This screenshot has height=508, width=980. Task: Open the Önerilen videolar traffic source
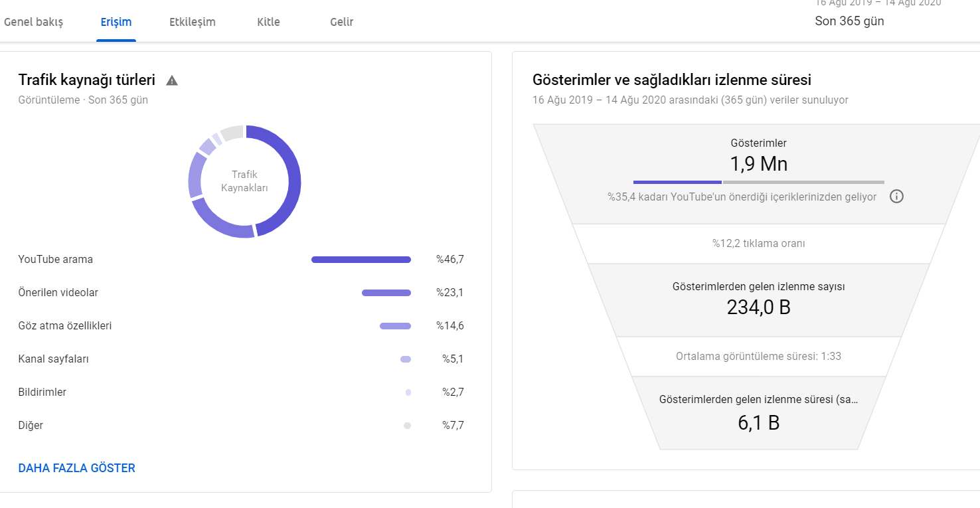pos(58,293)
